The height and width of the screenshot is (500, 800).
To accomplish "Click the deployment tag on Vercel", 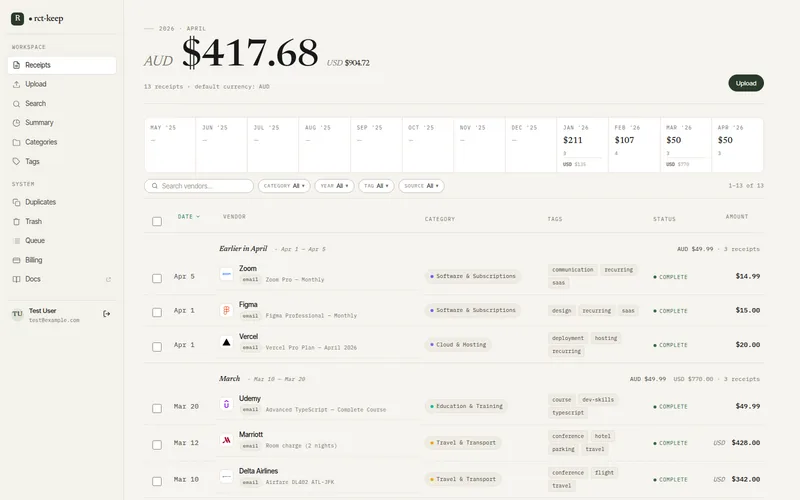I will pyautogui.click(x=567, y=338).
